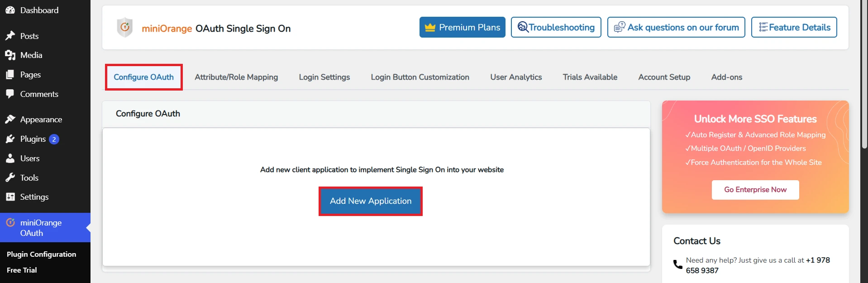Click the Dashboard gauge icon
The height and width of the screenshot is (283, 868).
click(10, 10)
